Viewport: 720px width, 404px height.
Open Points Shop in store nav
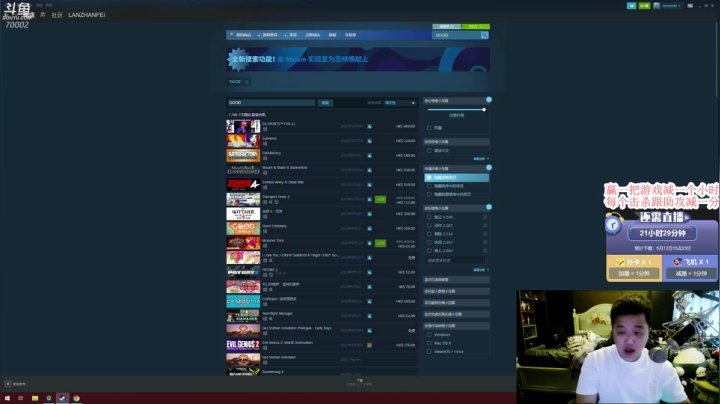click(313, 35)
